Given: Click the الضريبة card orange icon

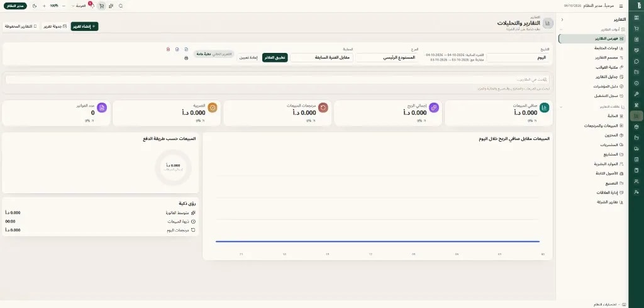Looking at the screenshot, I should pos(213,108).
